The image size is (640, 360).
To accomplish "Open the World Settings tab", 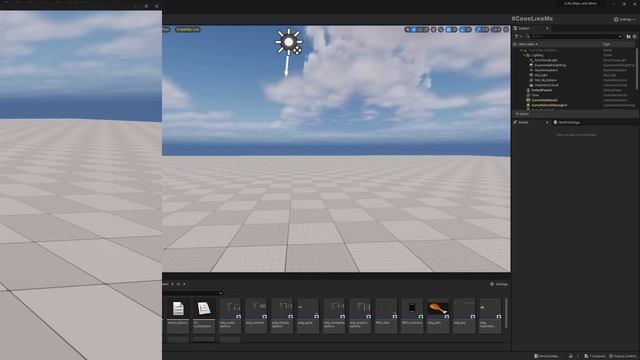I will (567, 122).
